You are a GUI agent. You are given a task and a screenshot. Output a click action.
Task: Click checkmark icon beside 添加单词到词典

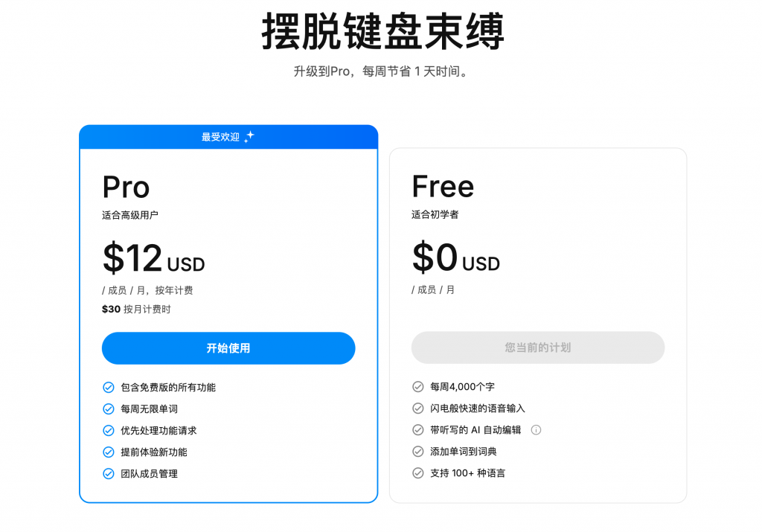coord(418,452)
